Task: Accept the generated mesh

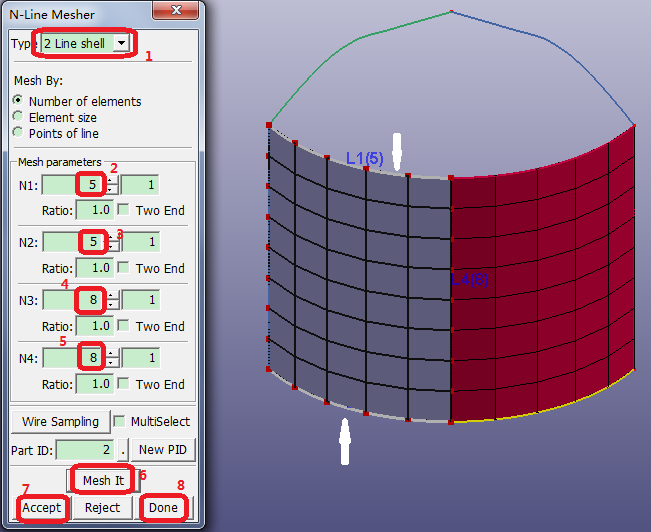Action: tap(42, 508)
